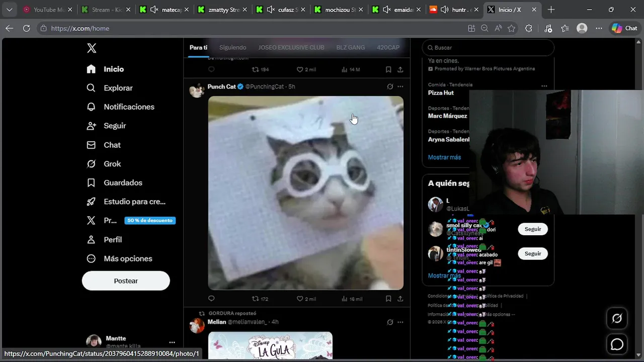Open the Pizza Hut trending topic

click(x=441, y=93)
